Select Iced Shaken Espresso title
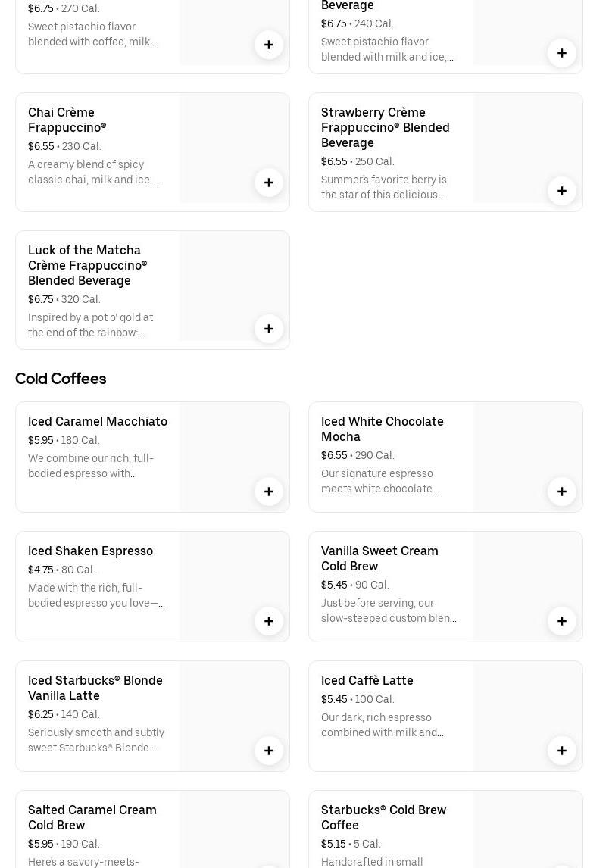609x868 pixels. pyautogui.click(x=90, y=551)
